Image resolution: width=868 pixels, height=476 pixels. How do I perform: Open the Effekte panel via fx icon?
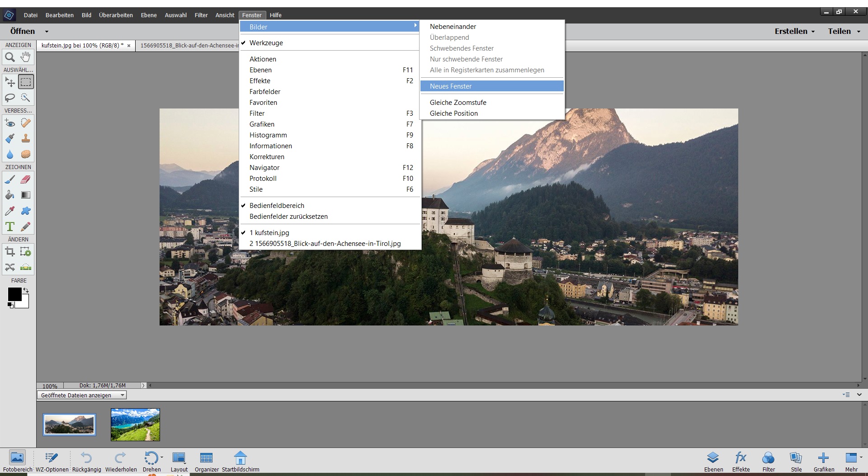[x=741, y=458]
